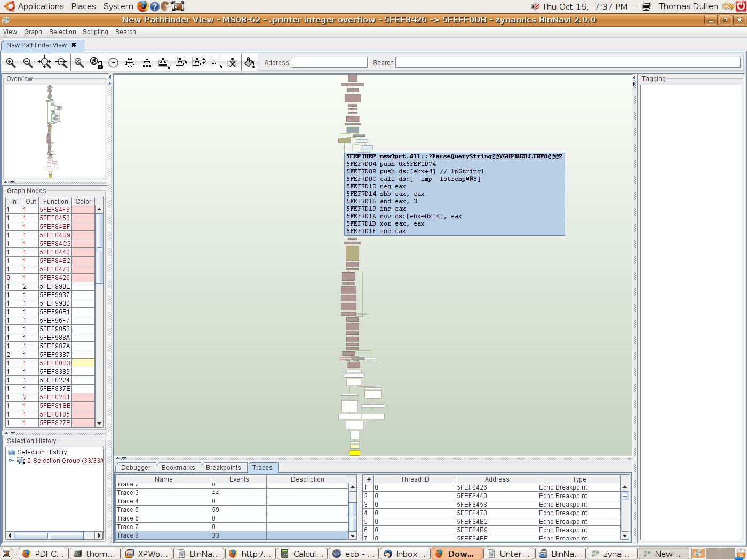Open the View menu
The image size is (747, 560).
tap(10, 32)
